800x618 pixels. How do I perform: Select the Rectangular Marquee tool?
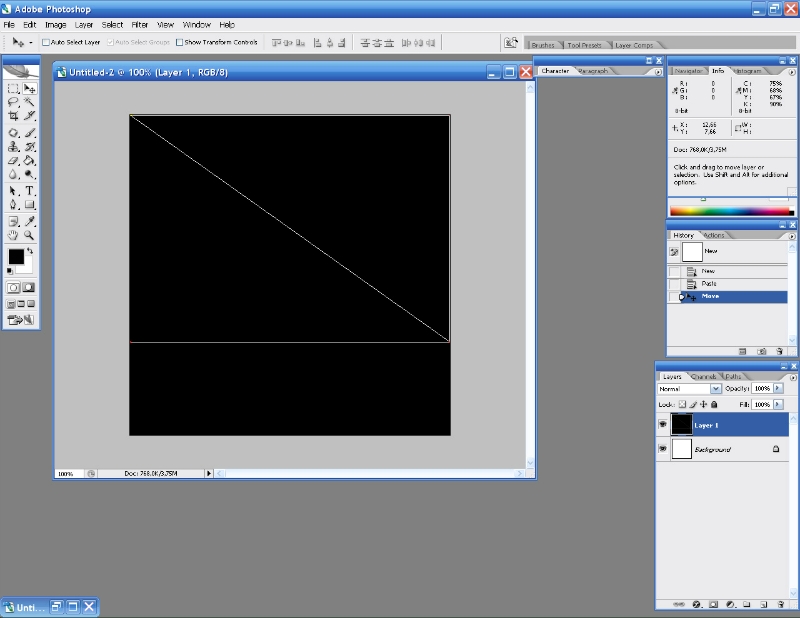tap(14, 89)
